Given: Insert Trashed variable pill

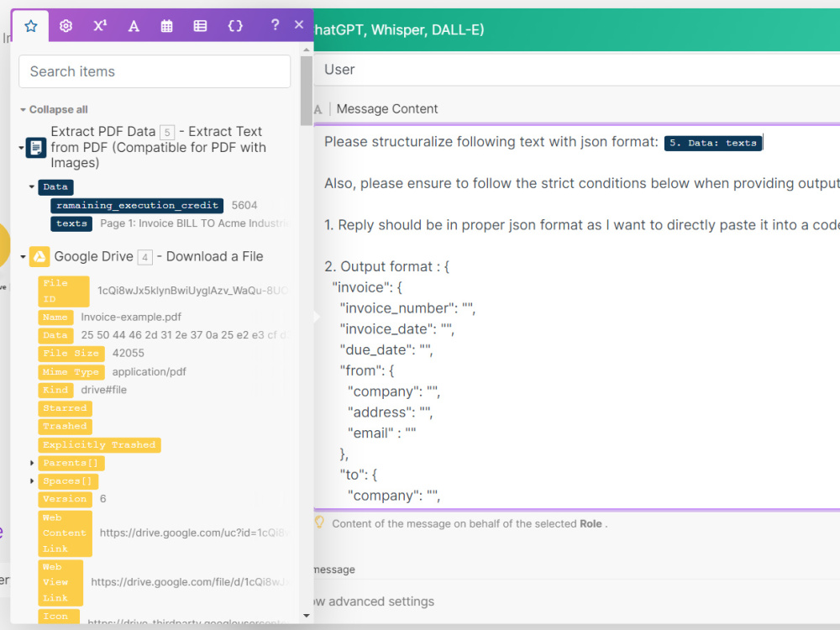Looking at the screenshot, I should [65, 427].
